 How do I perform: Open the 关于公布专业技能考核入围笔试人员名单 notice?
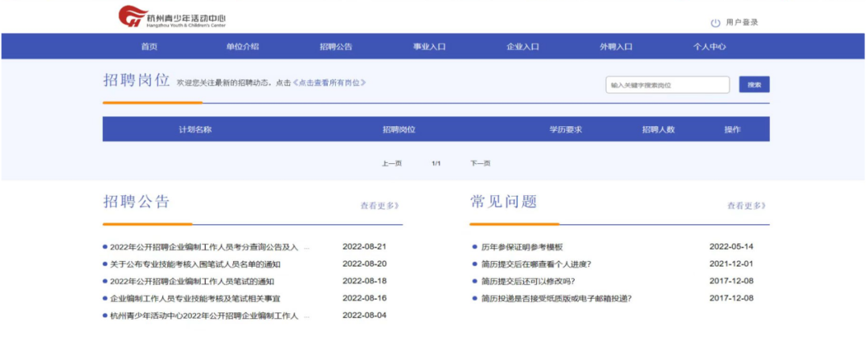(x=195, y=264)
